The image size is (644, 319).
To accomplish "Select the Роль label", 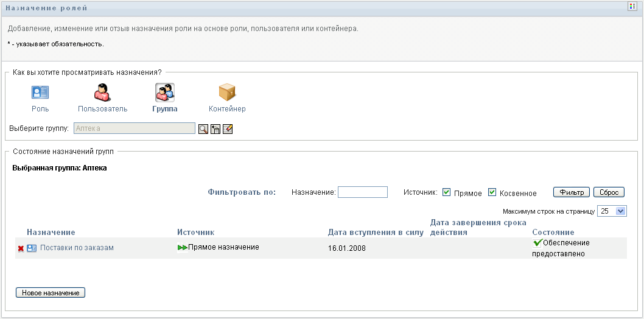I will coord(40,109).
